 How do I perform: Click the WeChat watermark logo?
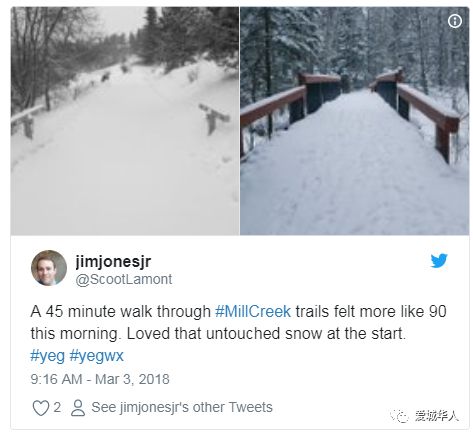tap(400, 416)
